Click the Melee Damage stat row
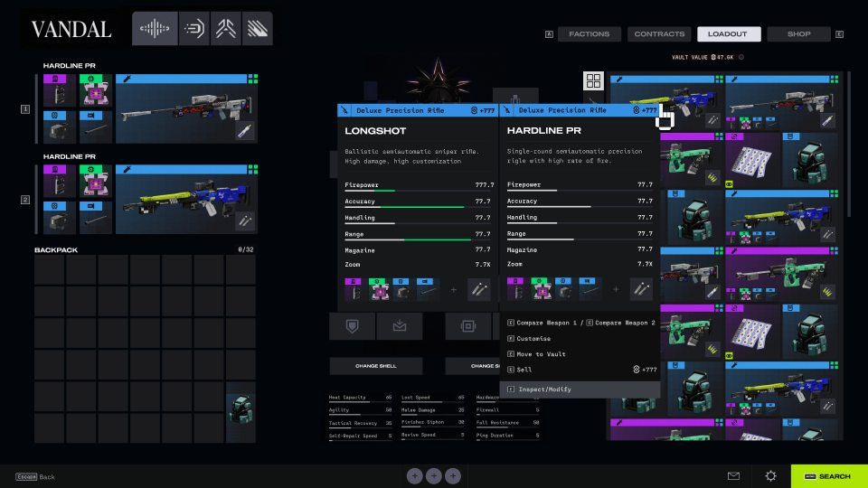This screenshot has height=488, width=868. pyautogui.click(x=433, y=410)
